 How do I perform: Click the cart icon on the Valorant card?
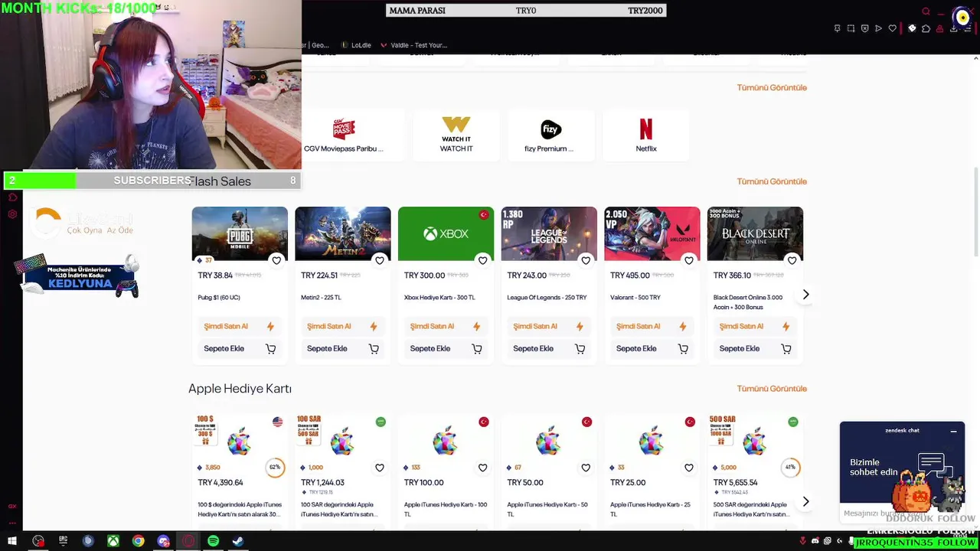(683, 349)
